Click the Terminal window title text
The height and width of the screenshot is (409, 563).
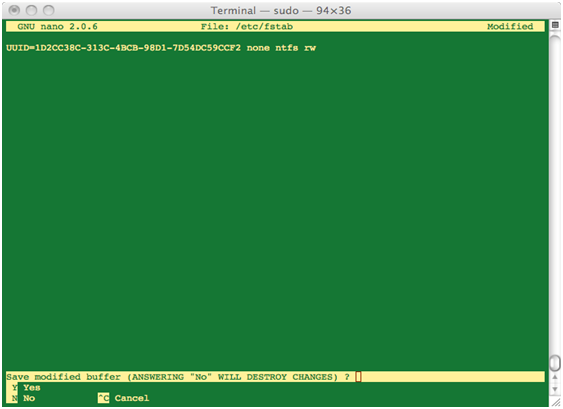(281, 10)
